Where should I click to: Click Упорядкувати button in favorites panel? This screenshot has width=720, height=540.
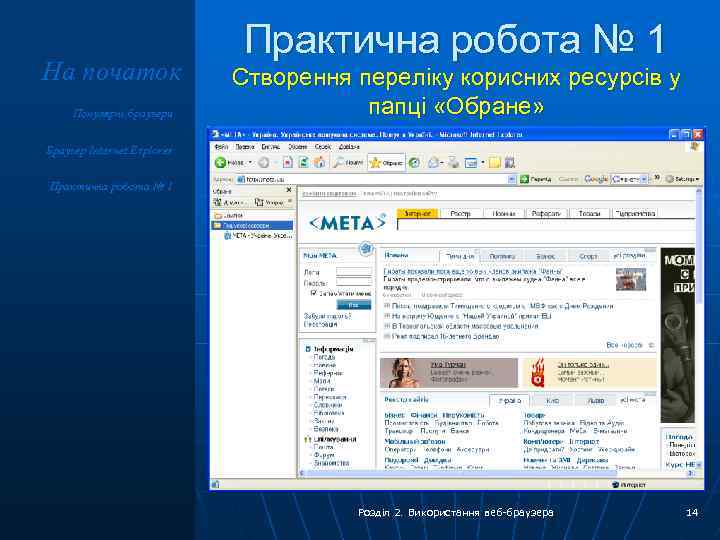point(269,202)
